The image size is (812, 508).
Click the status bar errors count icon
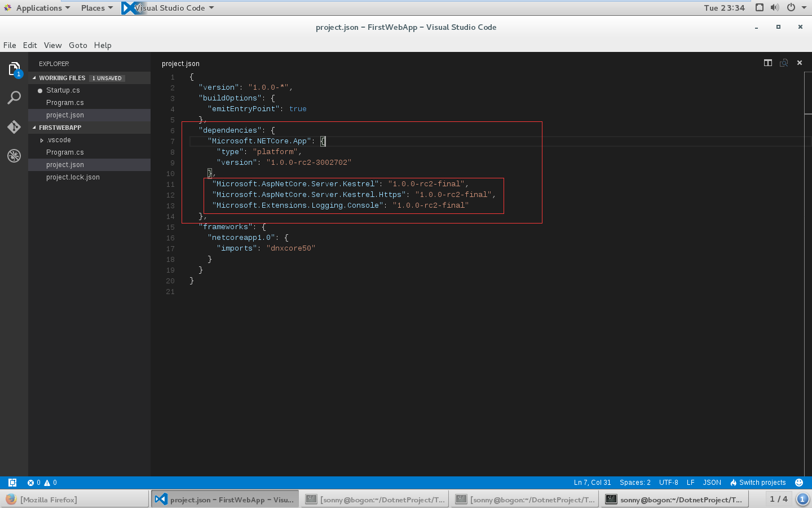pyautogui.click(x=31, y=483)
